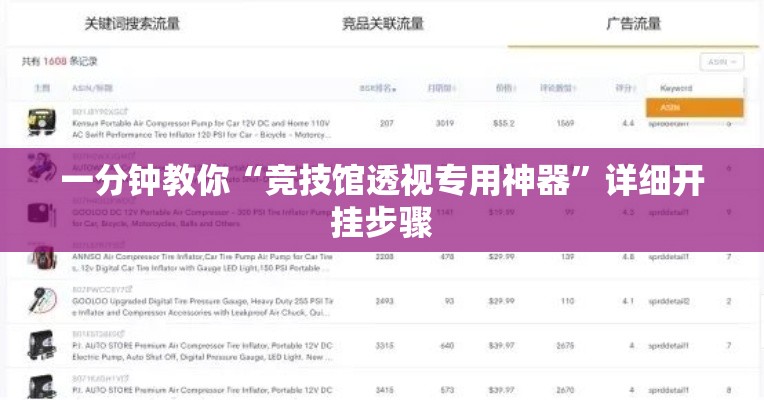Screen dimensions: 764x400
Task: Click monthly sales value 478
Action: [x=447, y=256]
